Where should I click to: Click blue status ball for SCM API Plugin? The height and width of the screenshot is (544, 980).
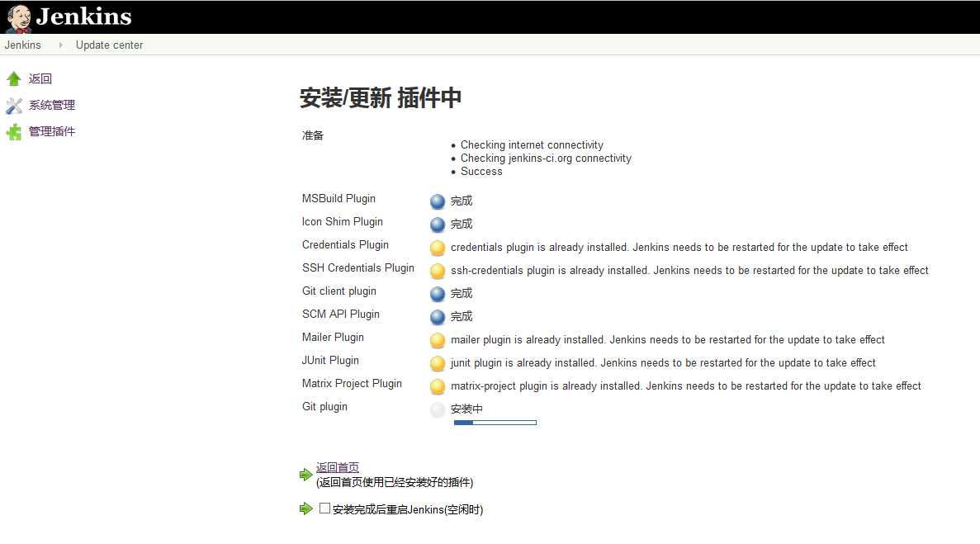pos(438,317)
